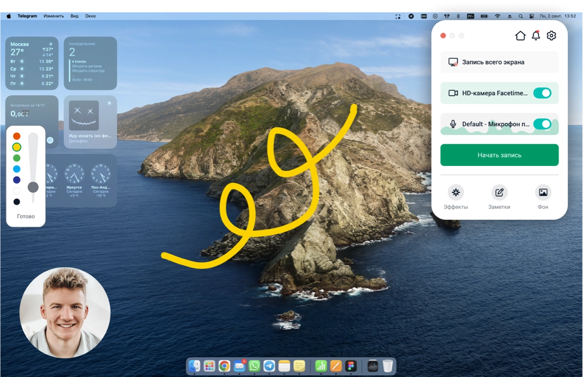Select the orange color swatch

point(17,136)
